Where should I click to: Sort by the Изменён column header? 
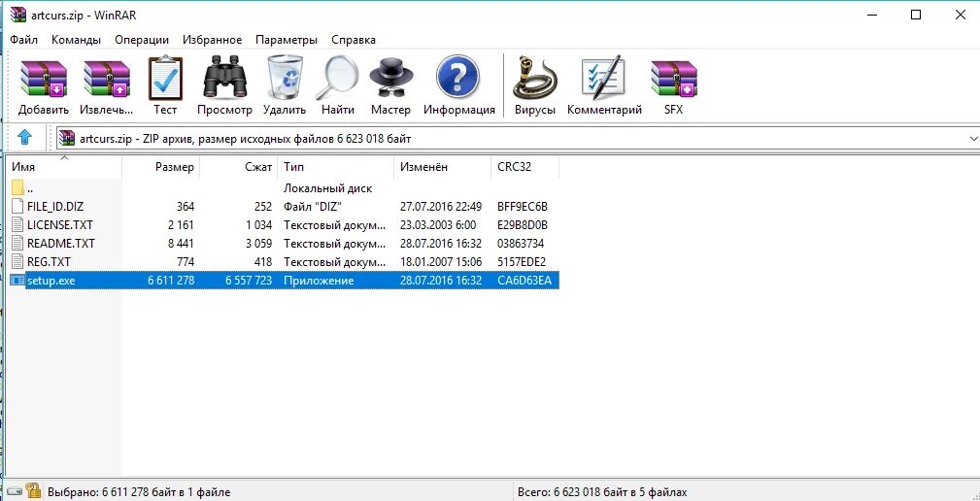(443, 167)
